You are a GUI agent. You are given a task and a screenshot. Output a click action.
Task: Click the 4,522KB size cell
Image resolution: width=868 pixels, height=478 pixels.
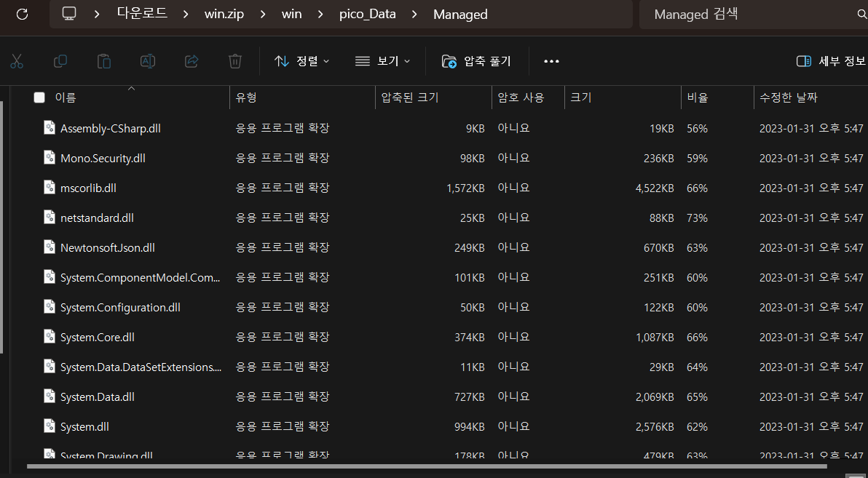[655, 188]
